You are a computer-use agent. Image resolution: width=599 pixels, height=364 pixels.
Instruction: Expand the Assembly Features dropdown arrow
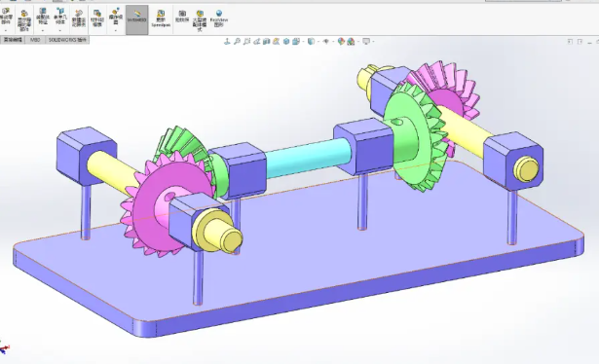tap(43, 30)
